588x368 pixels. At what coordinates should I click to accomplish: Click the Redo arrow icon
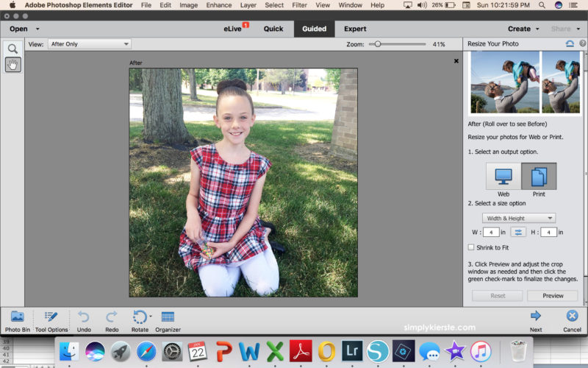[x=112, y=316]
